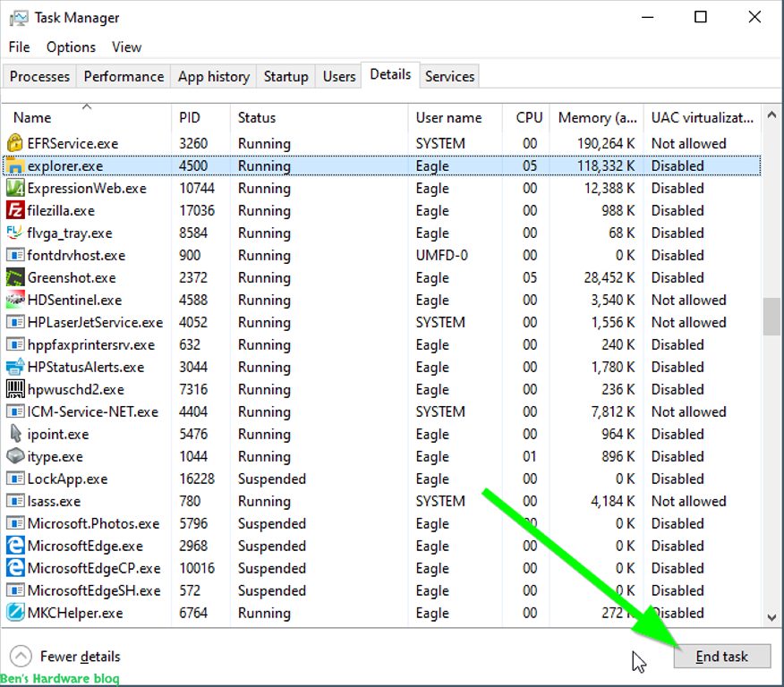Click the hppfaxprintersrv.exe icon
The width and height of the screenshot is (784, 687).
(15, 344)
